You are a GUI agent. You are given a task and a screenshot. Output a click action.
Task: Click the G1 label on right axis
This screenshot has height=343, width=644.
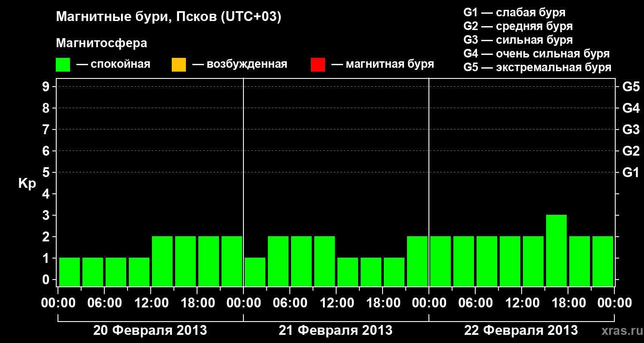click(631, 172)
